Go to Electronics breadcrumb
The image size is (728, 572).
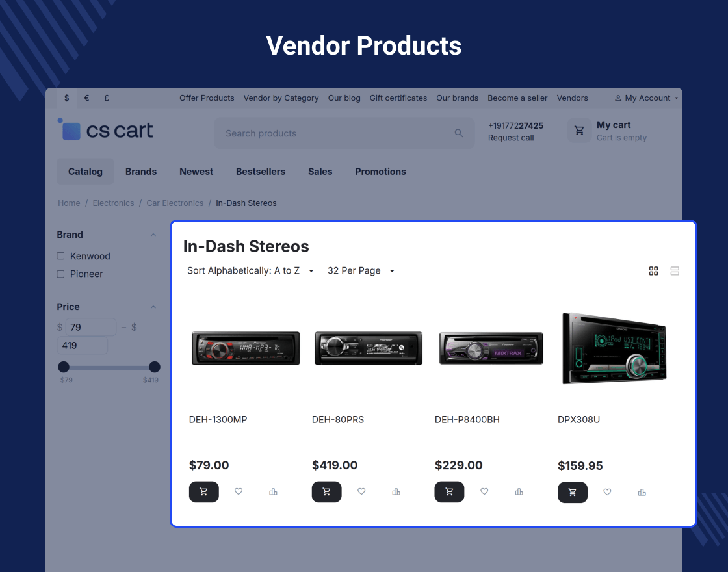113,203
